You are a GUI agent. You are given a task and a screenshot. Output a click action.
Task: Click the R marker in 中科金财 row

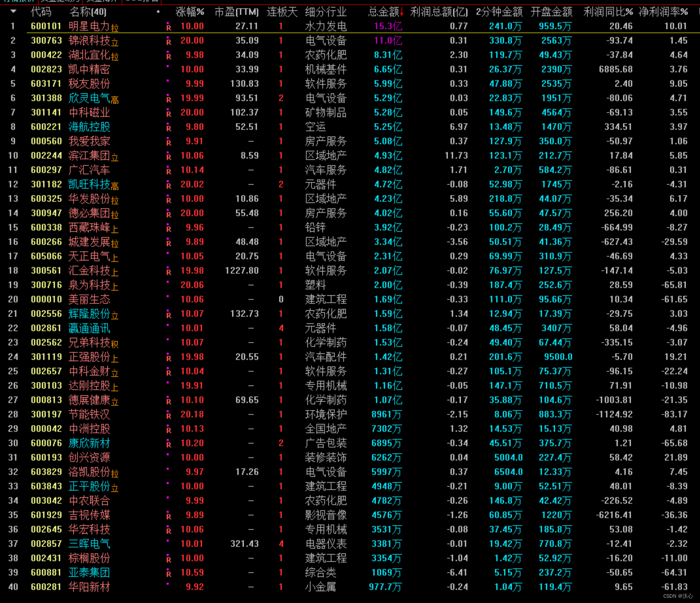[x=169, y=373]
